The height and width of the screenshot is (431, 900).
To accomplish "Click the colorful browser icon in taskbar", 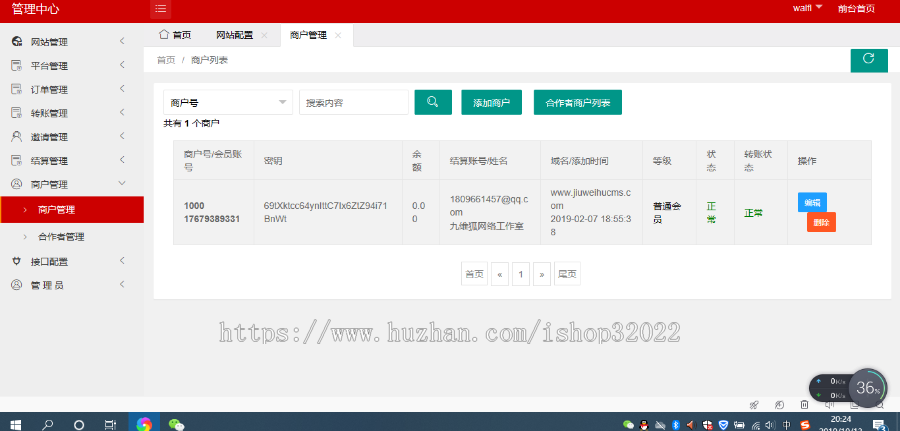I will pos(144,424).
